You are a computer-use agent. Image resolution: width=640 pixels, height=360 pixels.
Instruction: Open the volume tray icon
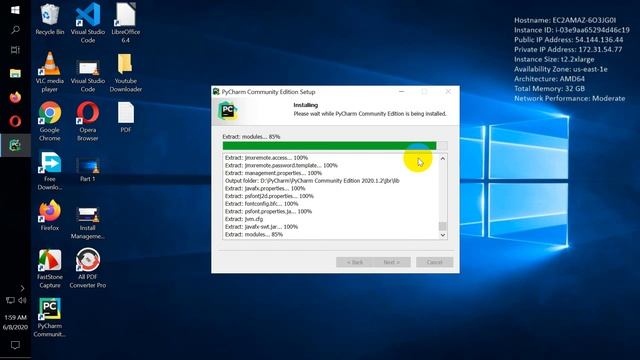pos(22,300)
